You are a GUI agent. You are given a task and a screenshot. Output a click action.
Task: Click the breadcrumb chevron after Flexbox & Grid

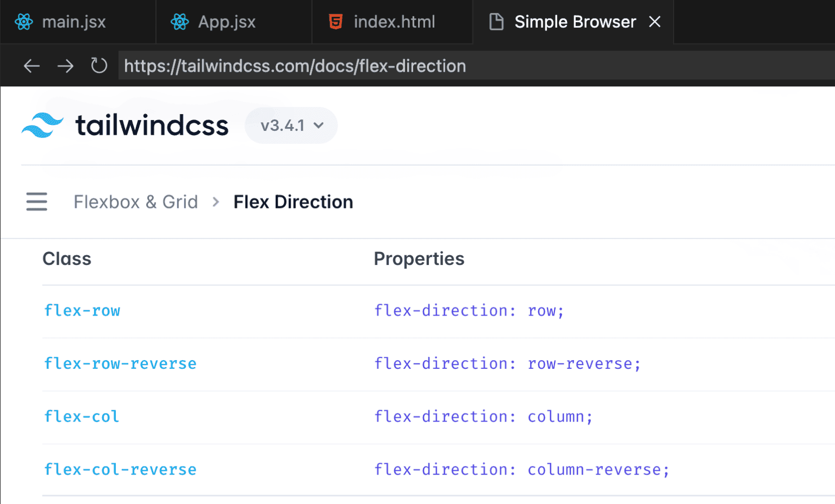point(216,202)
